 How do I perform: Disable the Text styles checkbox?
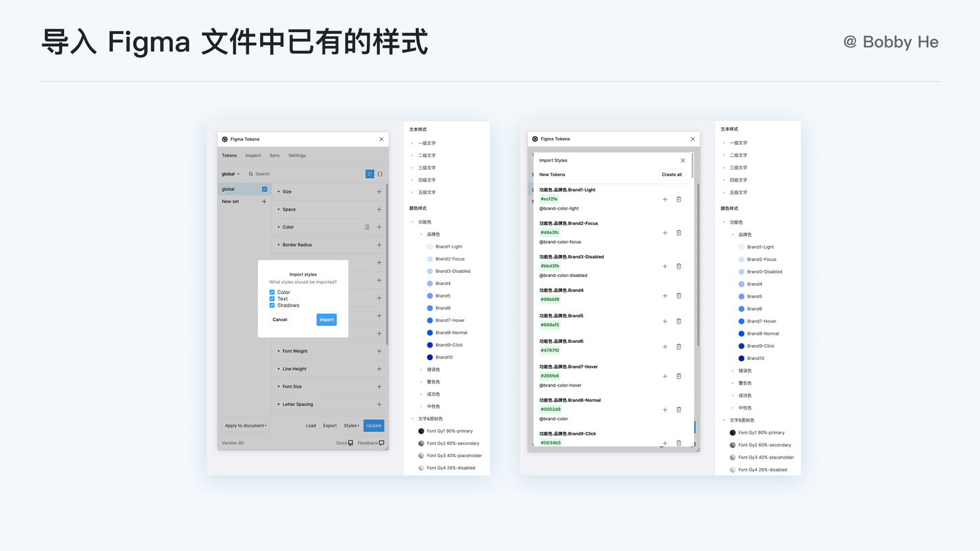[272, 299]
